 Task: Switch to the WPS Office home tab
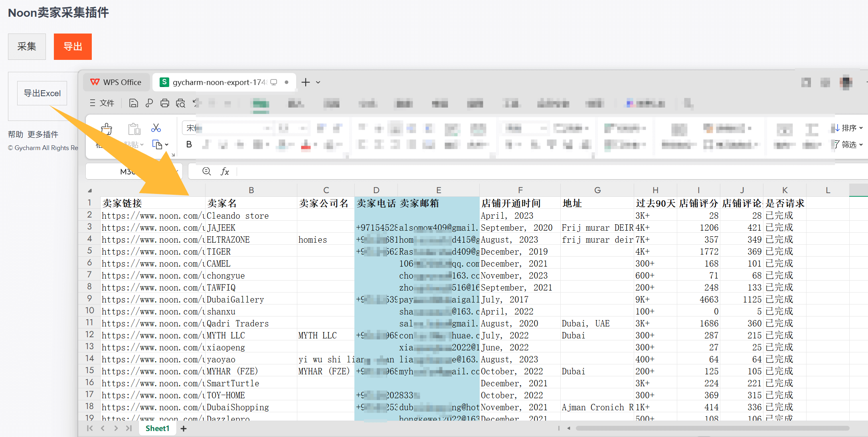point(116,82)
